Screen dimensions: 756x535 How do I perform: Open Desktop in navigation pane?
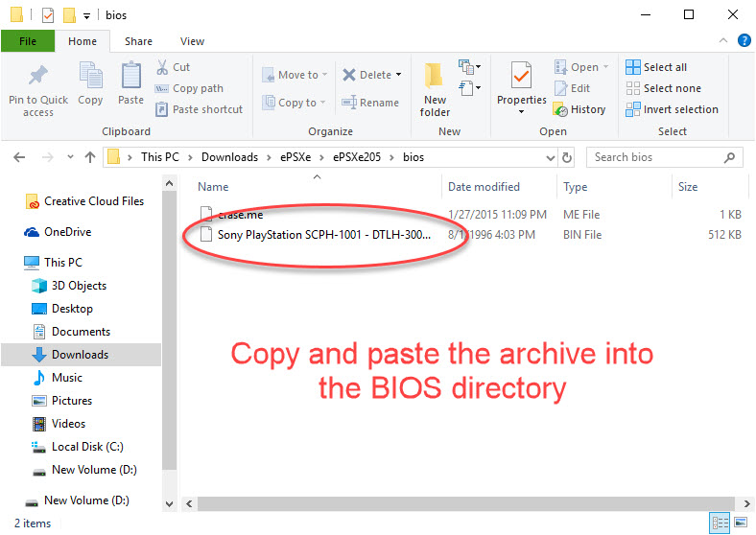tap(62, 309)
